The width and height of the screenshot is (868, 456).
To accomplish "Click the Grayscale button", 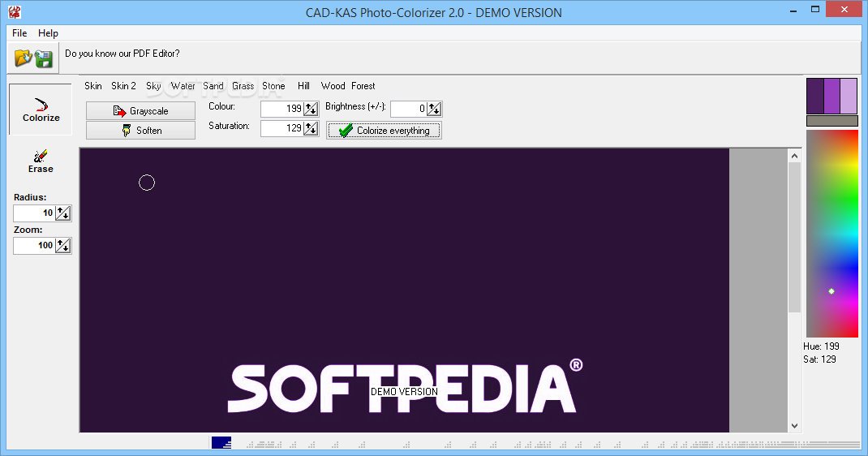I will (140, 110).
